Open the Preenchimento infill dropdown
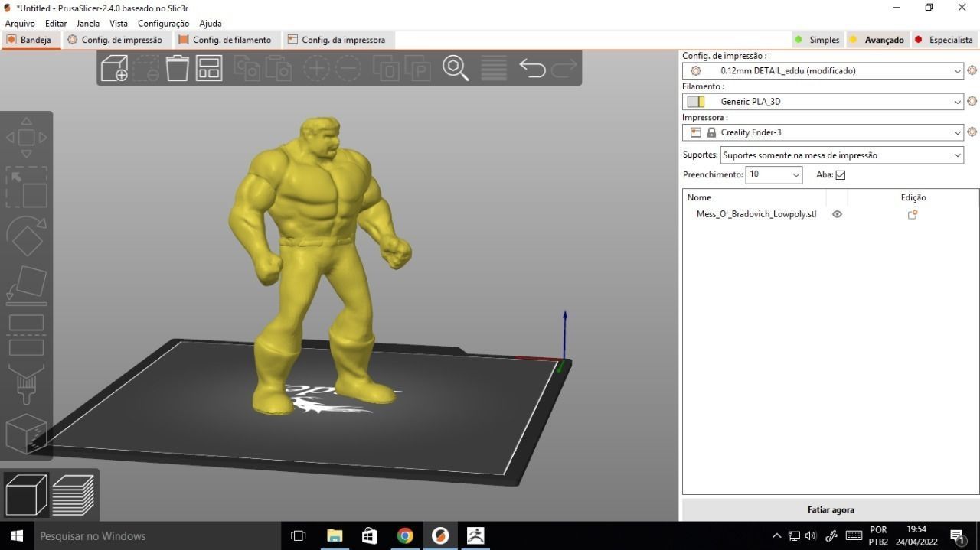 pos(774,174)
